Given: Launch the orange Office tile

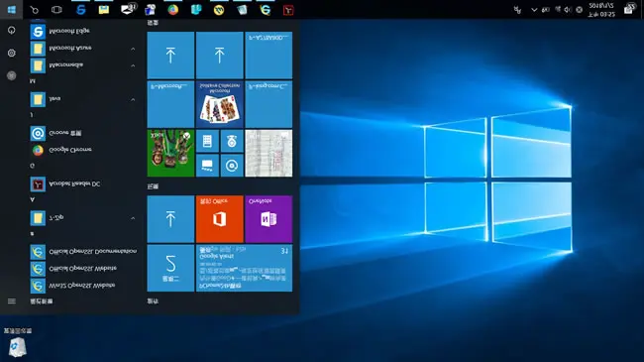Looking at the screenshot, I should [x=219, y=219].
